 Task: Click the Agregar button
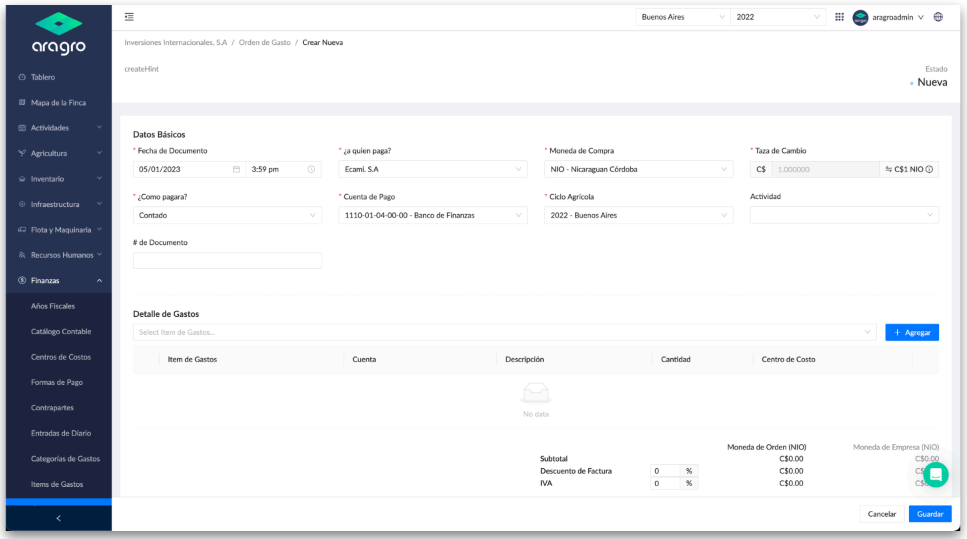point(912,332)
